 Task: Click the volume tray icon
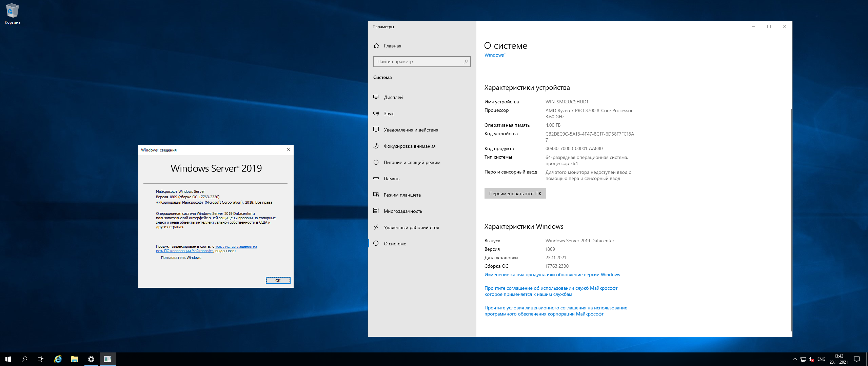811,359
